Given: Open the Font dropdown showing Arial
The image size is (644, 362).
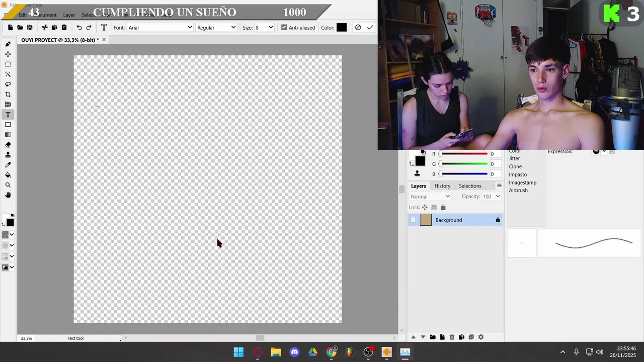Looking at the screenshot, I should click(159, 28).
